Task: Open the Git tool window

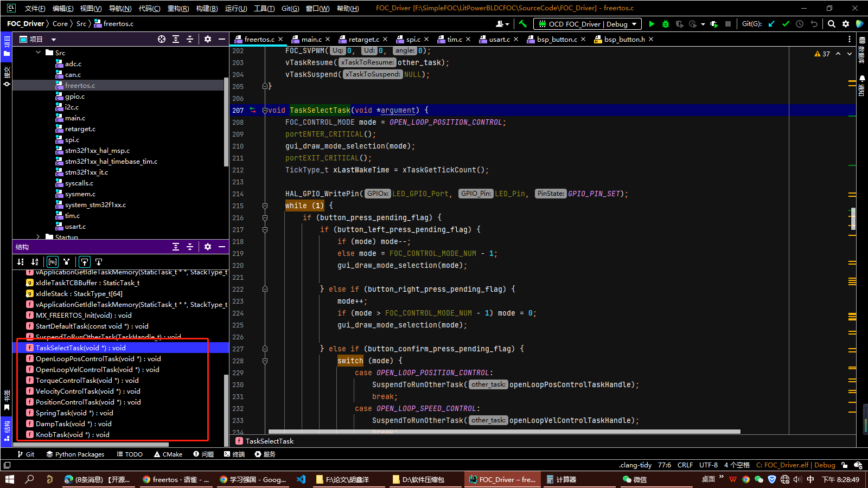Action: [25, 454]
